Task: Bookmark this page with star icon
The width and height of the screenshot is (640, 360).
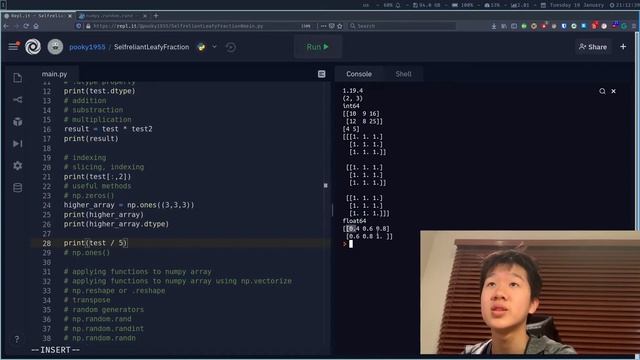Action: pos(340,26)
